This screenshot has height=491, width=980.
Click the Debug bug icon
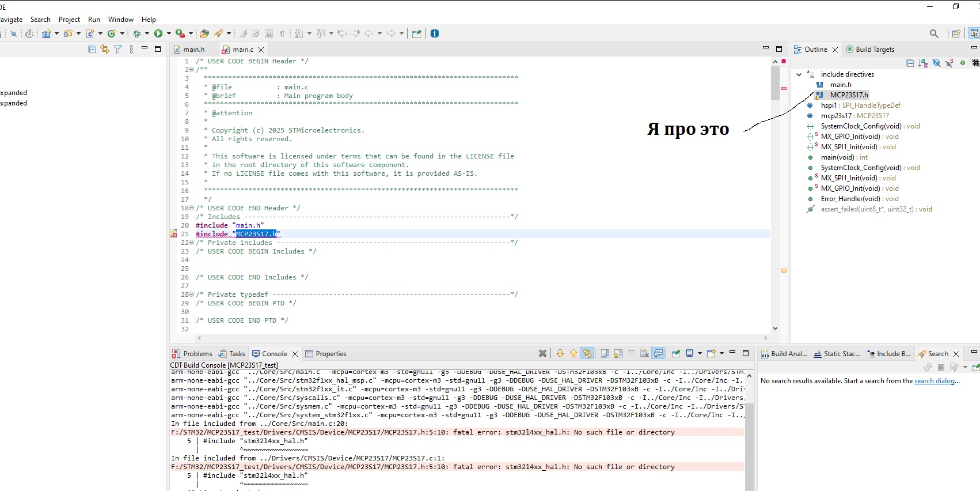click(137, 33)
